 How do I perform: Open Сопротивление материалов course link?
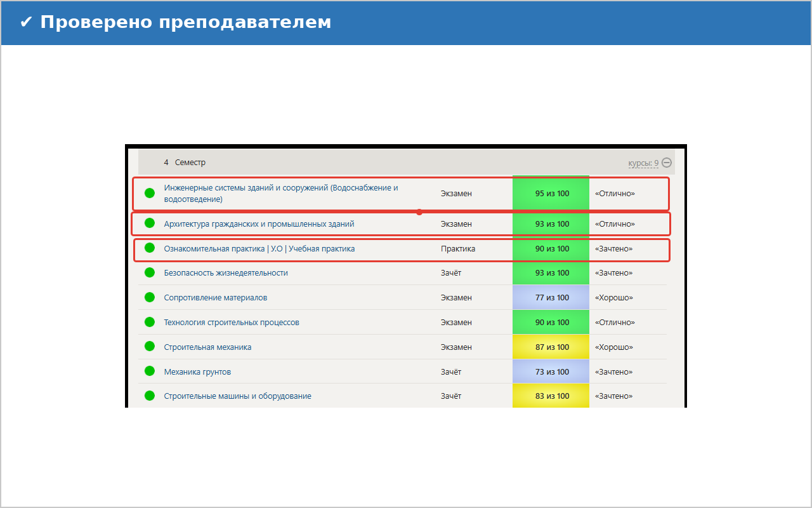tap(216, 298)
